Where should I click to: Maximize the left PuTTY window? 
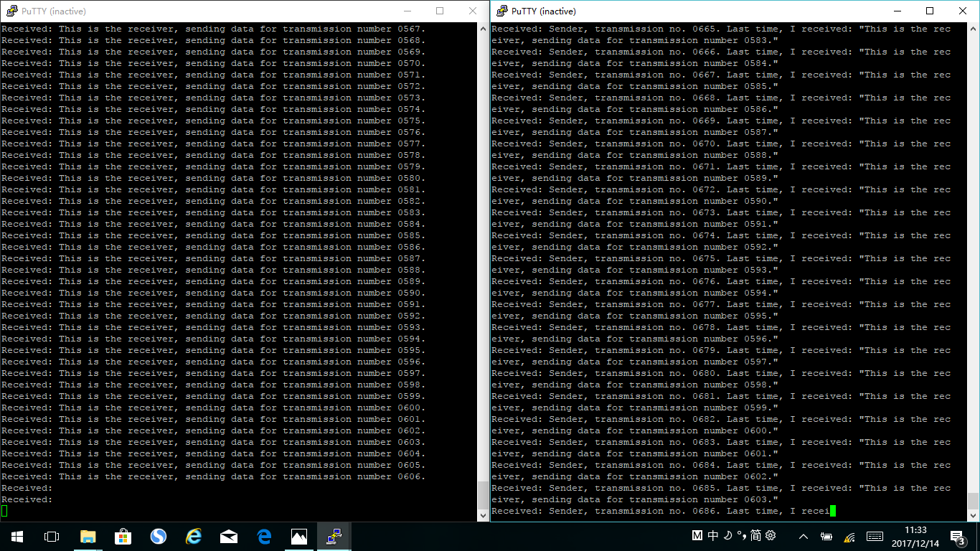[440, 11]
